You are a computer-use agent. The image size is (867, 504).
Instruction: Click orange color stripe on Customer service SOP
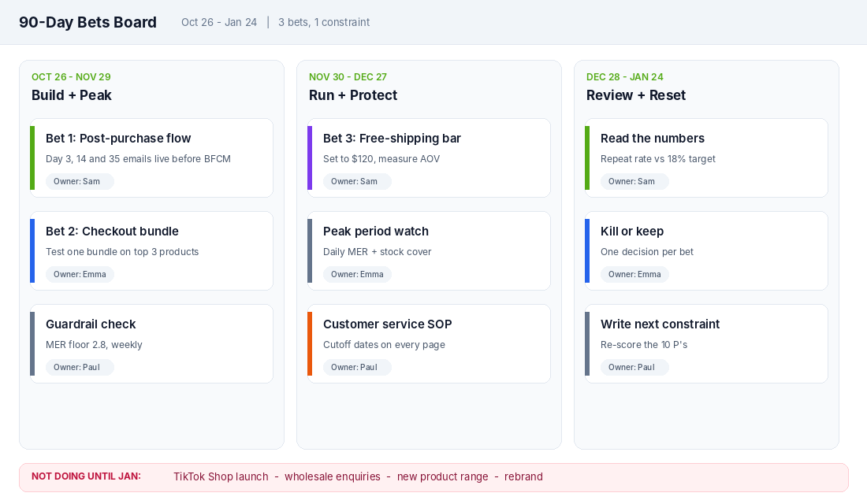coord(311,343)
